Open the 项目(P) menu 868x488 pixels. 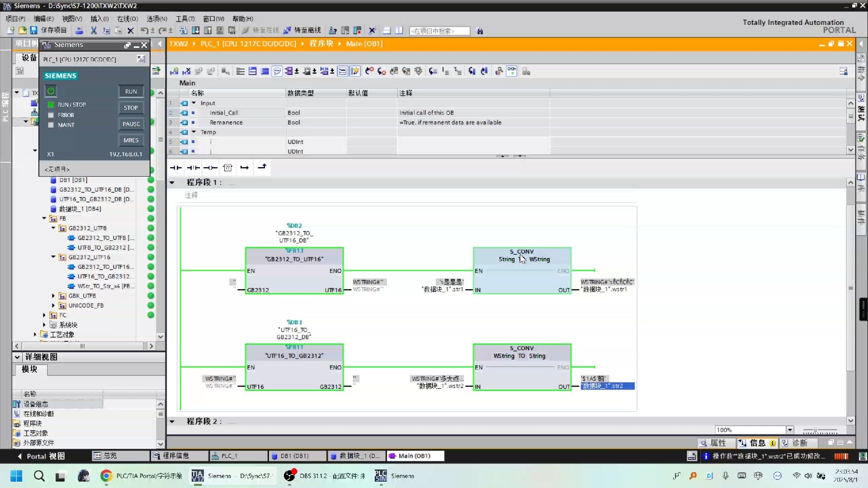pos(15,19)
